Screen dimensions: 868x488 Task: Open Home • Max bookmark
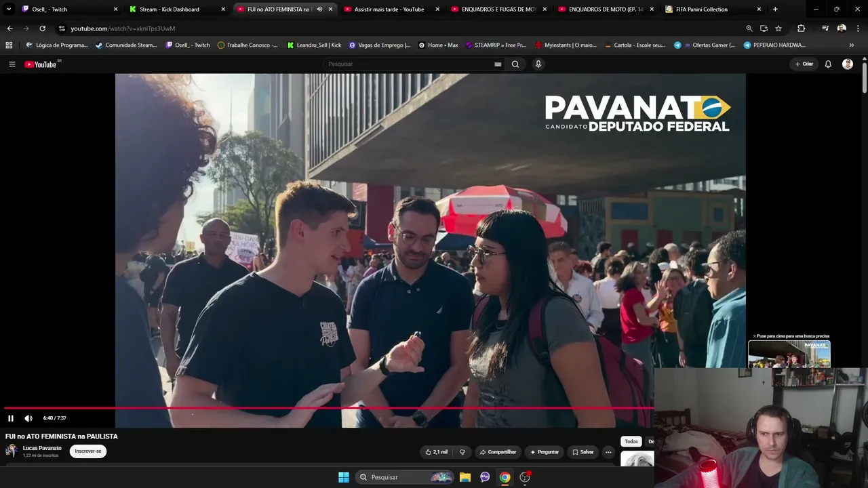click(x=438, y=45)
